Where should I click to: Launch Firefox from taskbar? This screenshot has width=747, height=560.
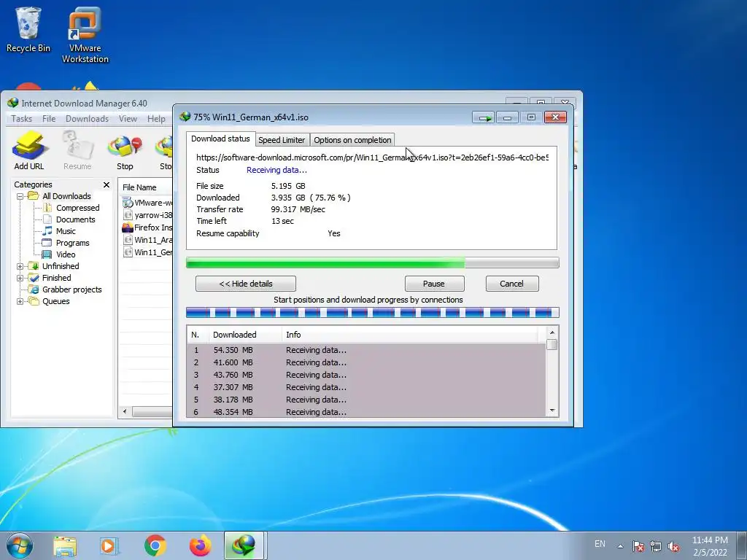(x=200, y=546)
